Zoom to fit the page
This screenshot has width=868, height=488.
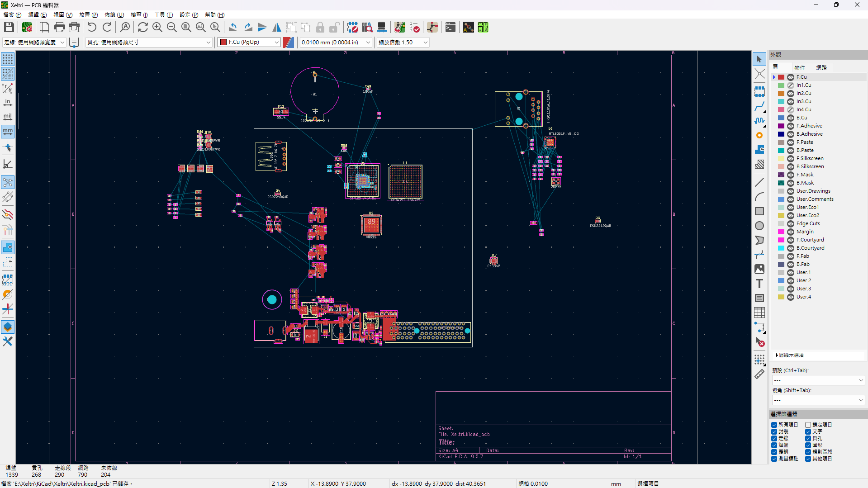[x=186, y=27]
